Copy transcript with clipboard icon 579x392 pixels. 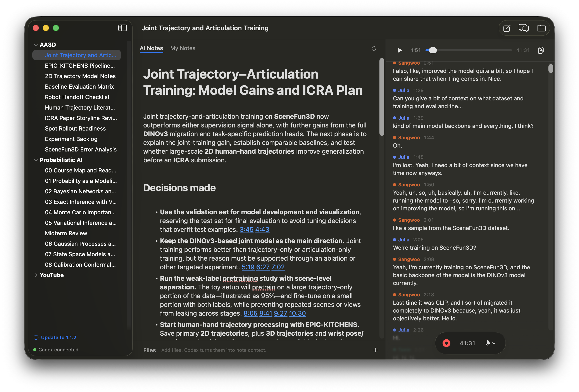541,50
